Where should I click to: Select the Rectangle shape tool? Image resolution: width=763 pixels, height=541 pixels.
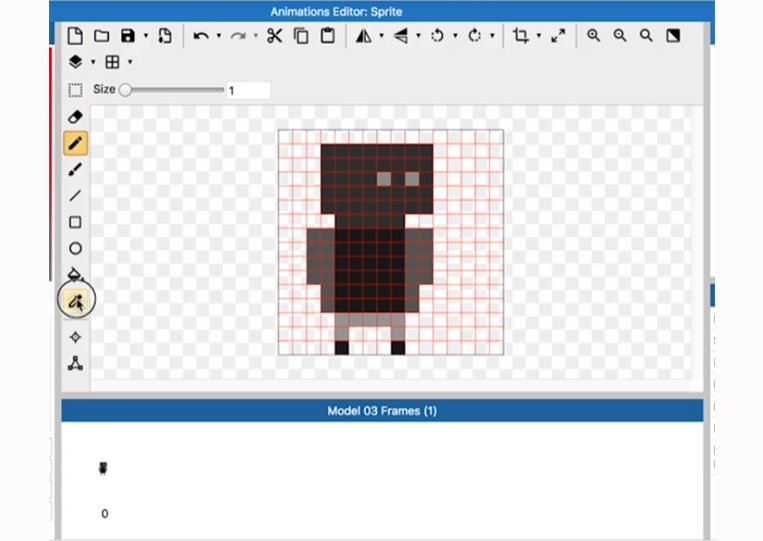(75, 222)
